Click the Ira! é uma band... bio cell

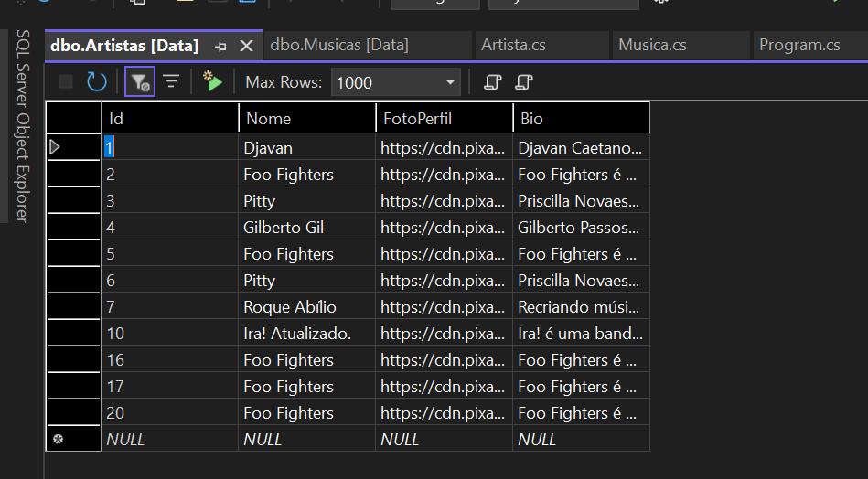click(x=581, y=334)
